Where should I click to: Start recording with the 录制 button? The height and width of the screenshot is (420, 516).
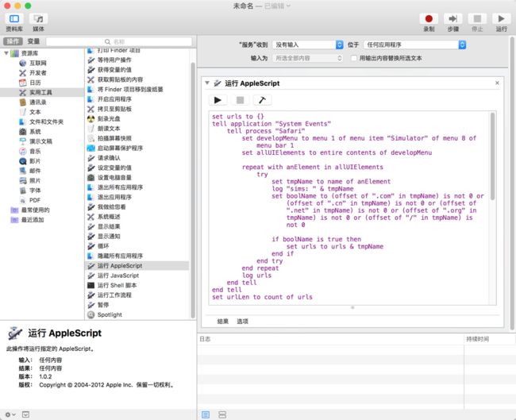point(429,19)
